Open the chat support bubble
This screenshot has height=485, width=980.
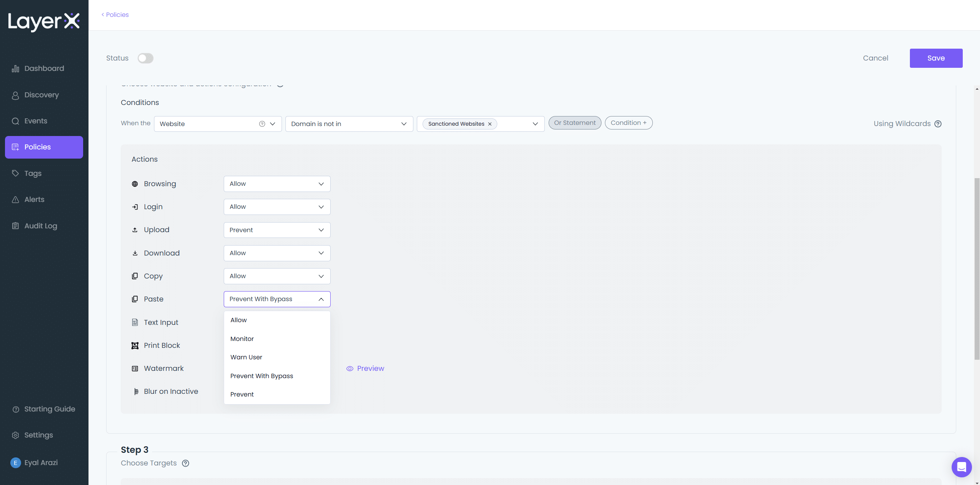[x=961, y=467]
